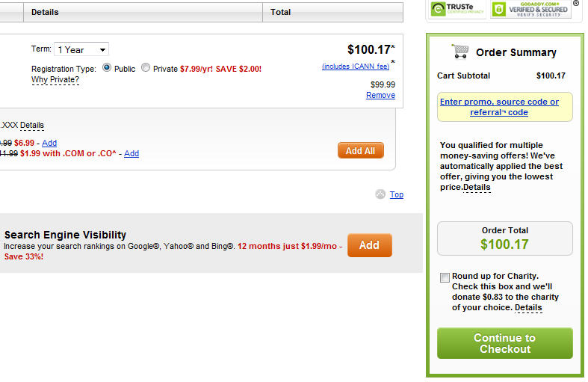
Task: Add the $6.99 offer to the order
Action: (49, 143)
